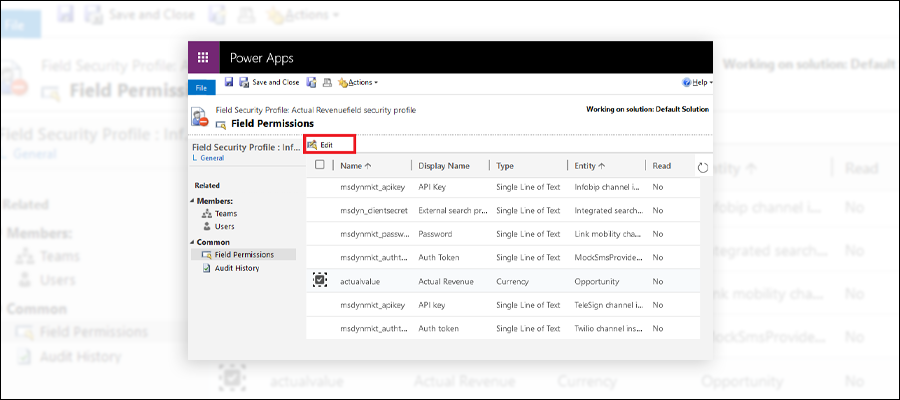Click the Integrated search entity cell

tap(608, 211)
